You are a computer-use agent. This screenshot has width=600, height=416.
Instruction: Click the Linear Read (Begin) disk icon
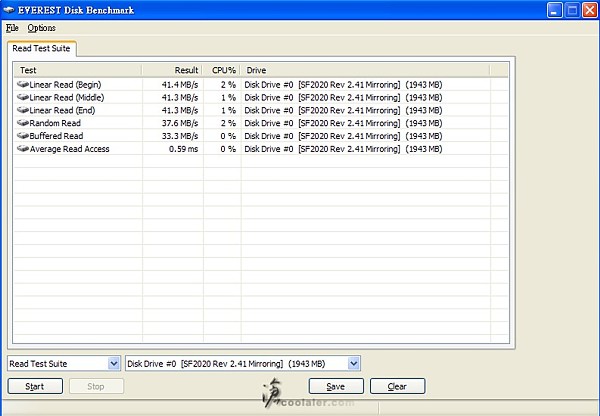pos(23,85)
